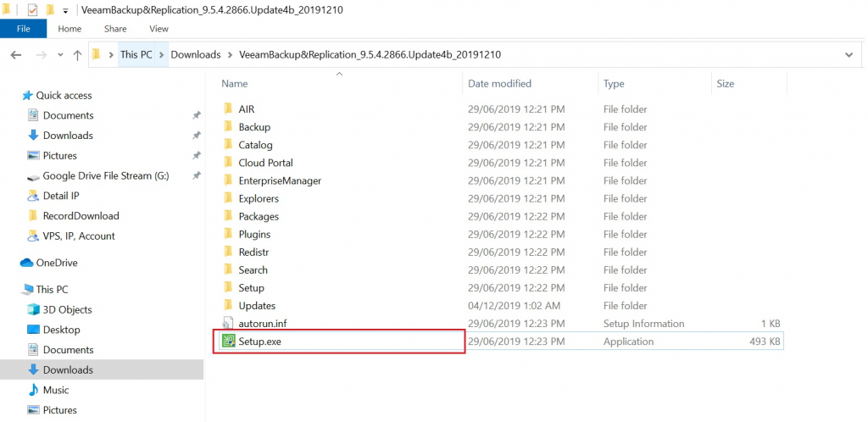
Task: Unpin Pictures via its pin icon
Action: coord(196,156)
